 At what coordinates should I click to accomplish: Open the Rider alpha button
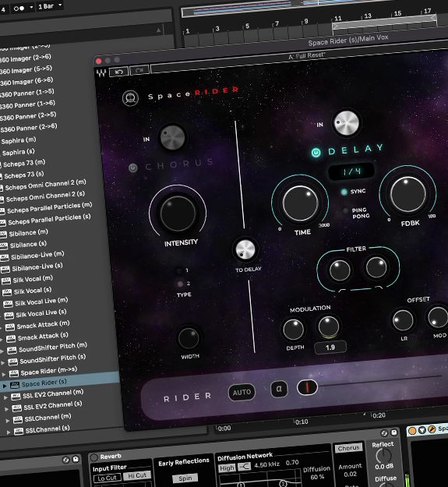[x=279, y=389]
